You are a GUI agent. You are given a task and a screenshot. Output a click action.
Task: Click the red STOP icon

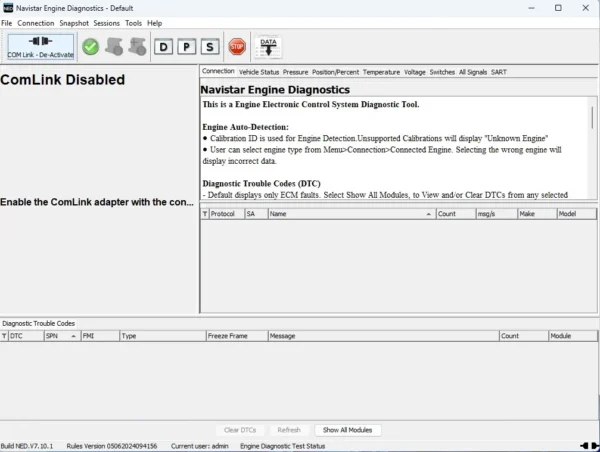click(x=237, y=47)
